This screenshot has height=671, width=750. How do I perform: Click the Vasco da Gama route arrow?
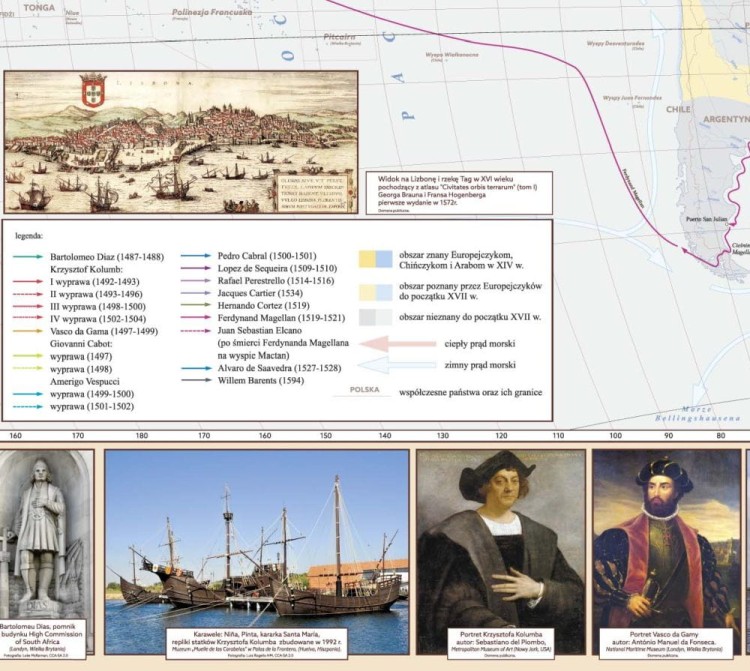click(x=27, y=331)
